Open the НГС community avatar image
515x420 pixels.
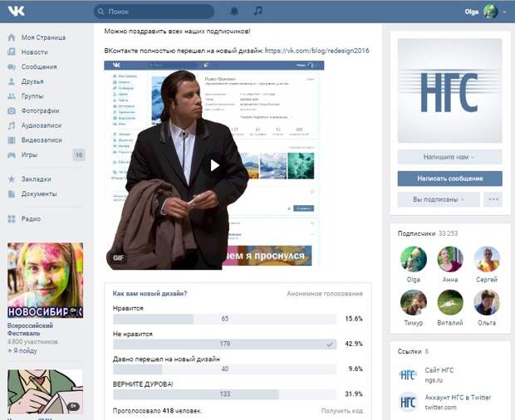pos(449,91)
